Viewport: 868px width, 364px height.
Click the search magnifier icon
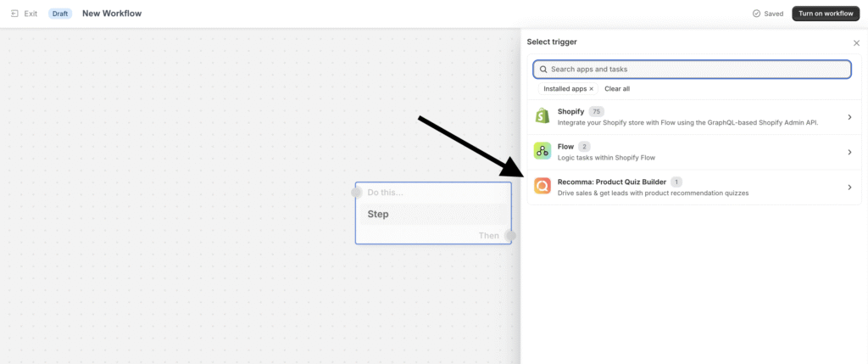pyautogui.click(x=543, y=70)
